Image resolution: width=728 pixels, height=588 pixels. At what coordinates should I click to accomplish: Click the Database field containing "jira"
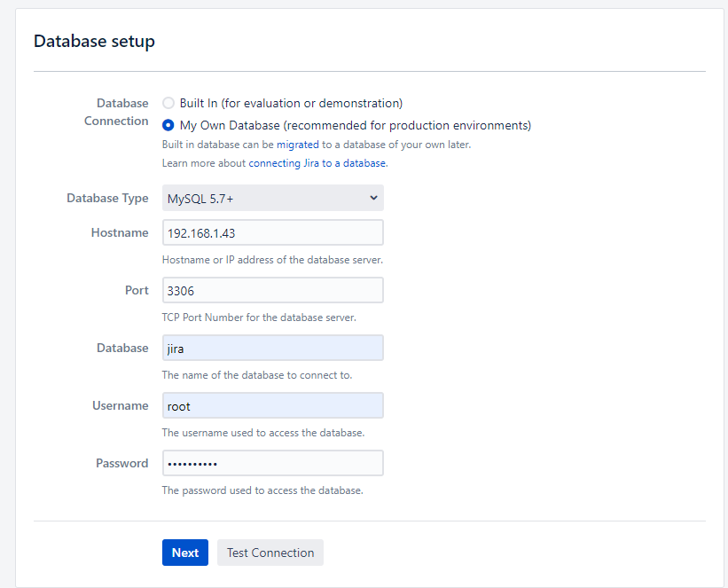272,348
